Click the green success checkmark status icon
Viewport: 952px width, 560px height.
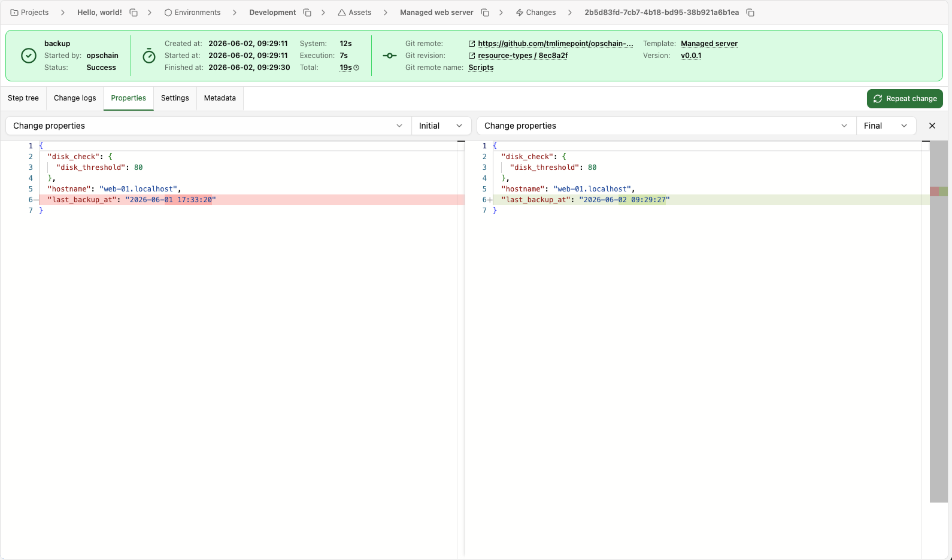coord(29,56)
